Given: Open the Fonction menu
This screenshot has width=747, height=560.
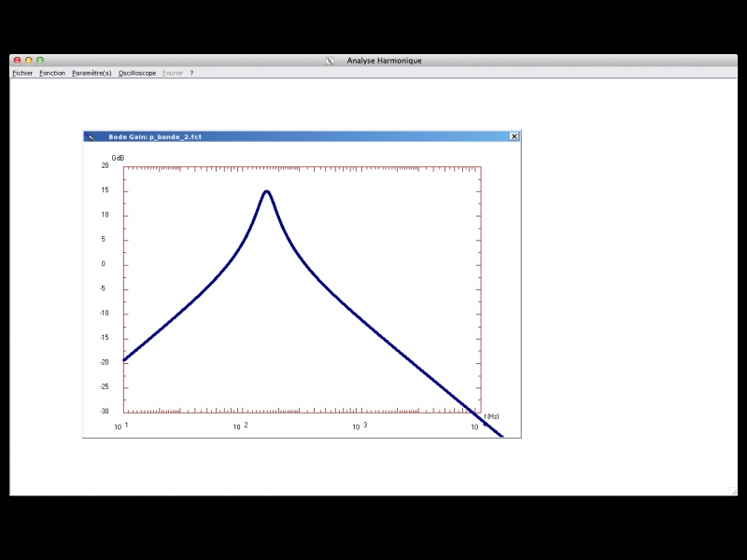Looking at the screenshot, I should pos(52,73).
